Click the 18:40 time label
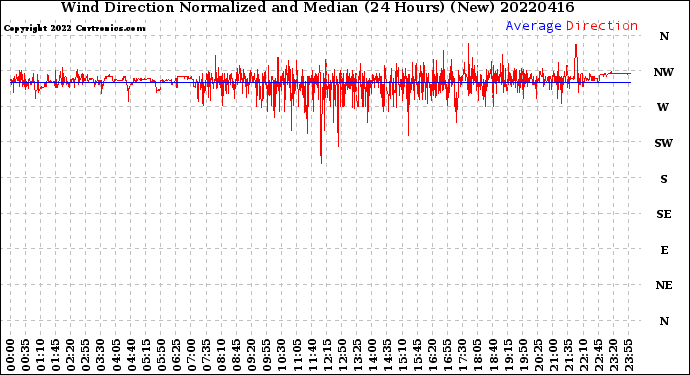690x375 pixels. (493, 355)
